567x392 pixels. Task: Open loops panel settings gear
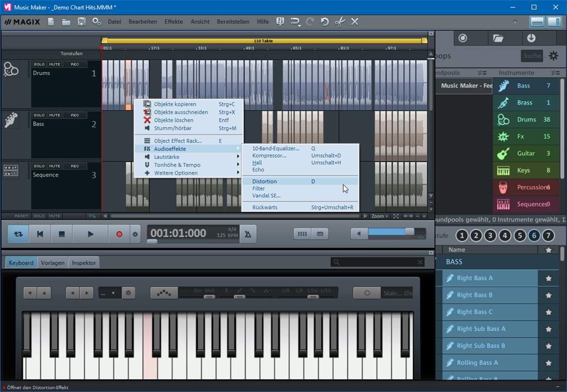pos(553,55)
